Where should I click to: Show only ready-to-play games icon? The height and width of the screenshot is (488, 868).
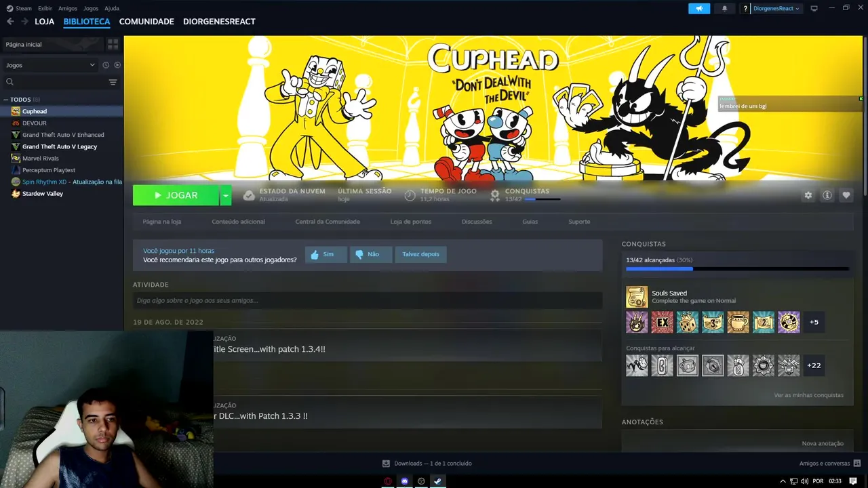[x=117, y=65]
